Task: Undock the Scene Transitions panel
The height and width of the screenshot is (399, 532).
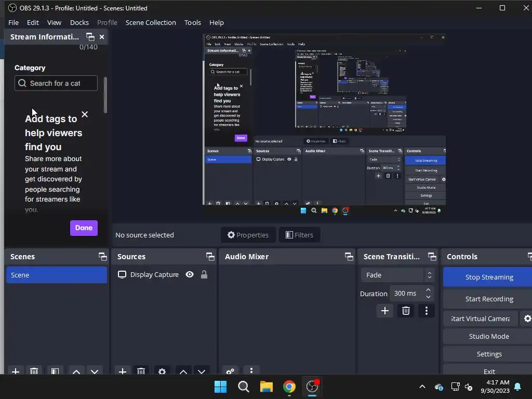Action: click(x=432, y=257)
